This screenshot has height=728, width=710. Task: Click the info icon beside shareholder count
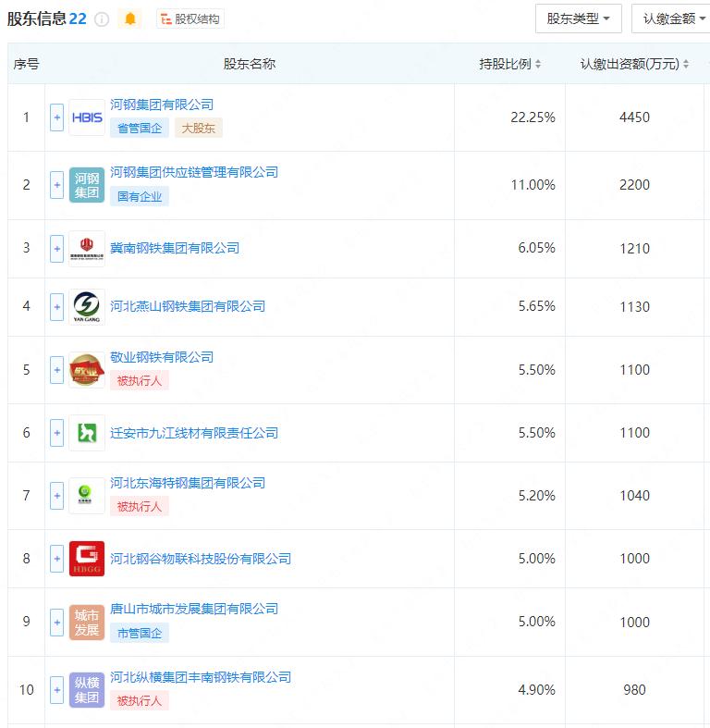coord(102,19)
